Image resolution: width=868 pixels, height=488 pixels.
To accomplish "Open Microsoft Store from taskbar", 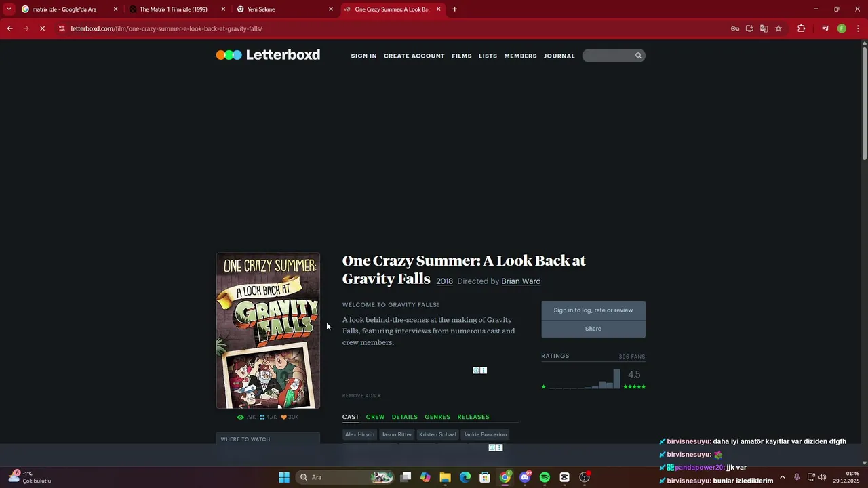I will pos(485,477).
